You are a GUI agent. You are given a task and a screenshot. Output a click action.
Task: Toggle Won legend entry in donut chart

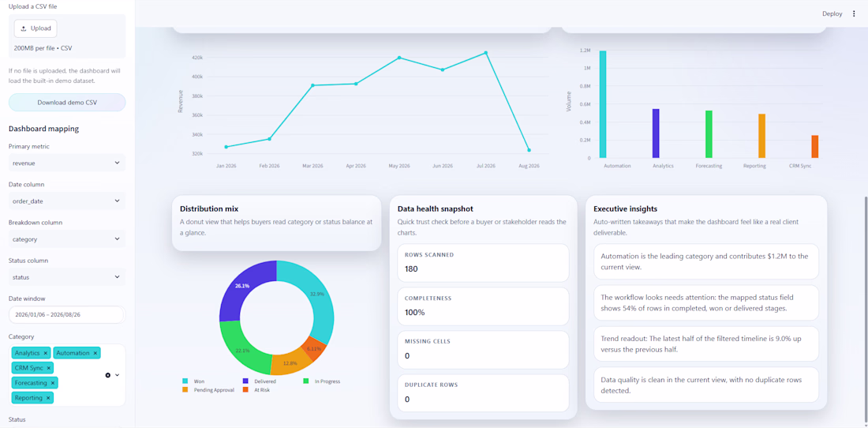pyautogui.click(x=193, y=381)
